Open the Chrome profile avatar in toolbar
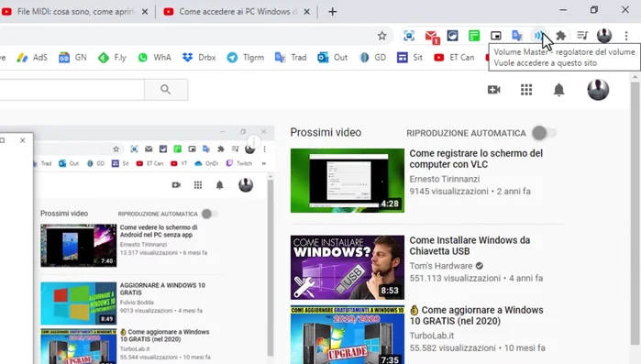This screenshot has width=641, height=364. click(604, 36)
